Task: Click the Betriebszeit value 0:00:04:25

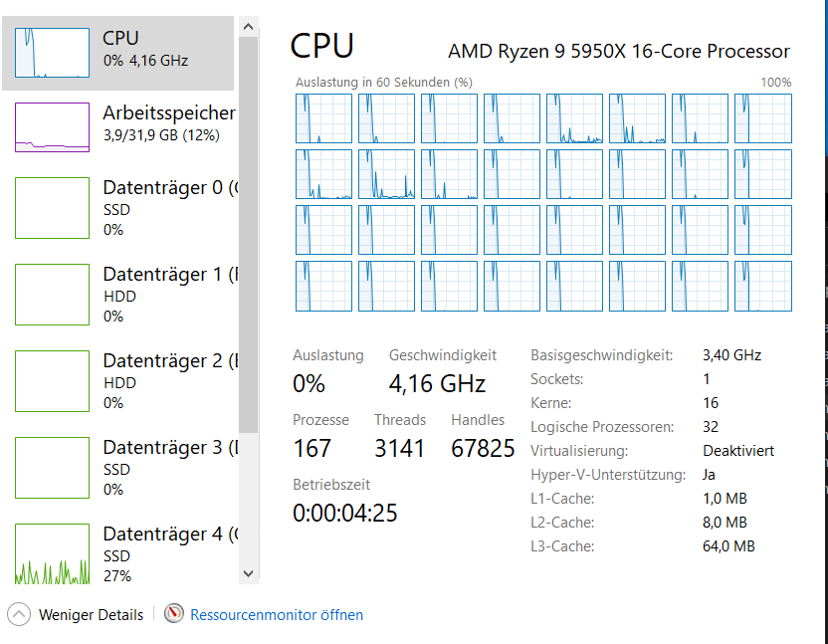Action: [x=344, y=513]
